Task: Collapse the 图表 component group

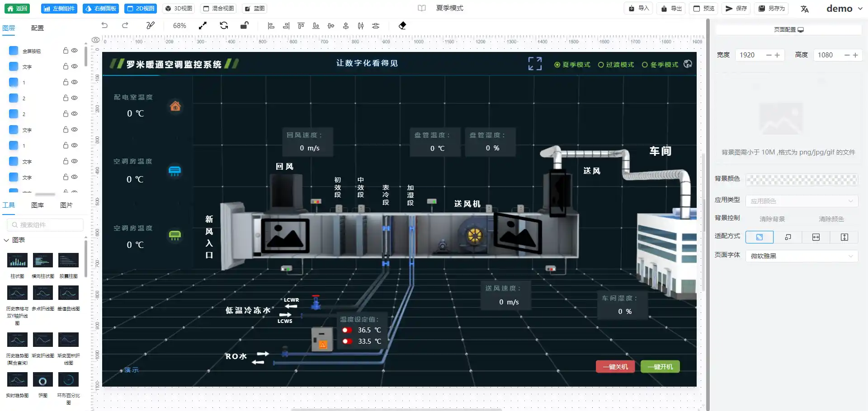Action: (x=6, y=240)
